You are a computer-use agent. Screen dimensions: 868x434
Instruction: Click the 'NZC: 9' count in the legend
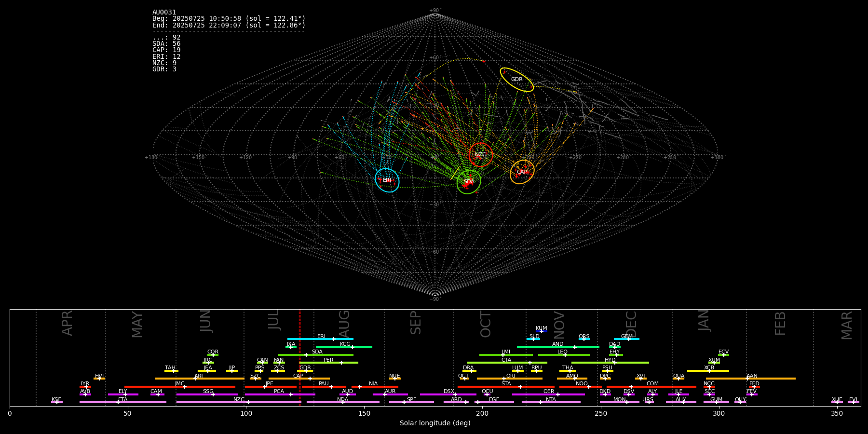(x=164, y=63)
